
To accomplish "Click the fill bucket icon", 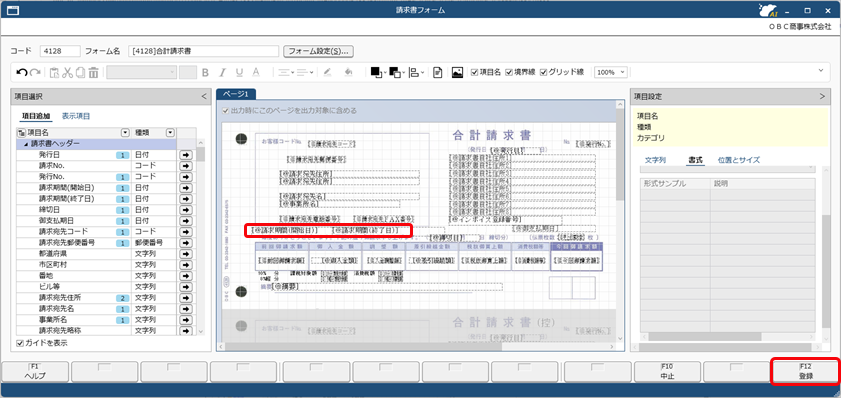I will pos(348,72).
